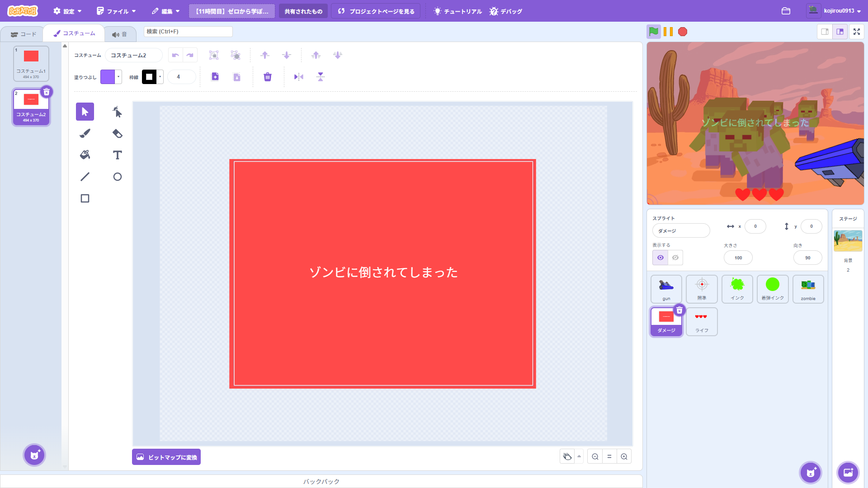Select コスチューム1 costume thumbnail
This screenshot has width=868, height=488.
pyautogui.click(x=31, y=63)
